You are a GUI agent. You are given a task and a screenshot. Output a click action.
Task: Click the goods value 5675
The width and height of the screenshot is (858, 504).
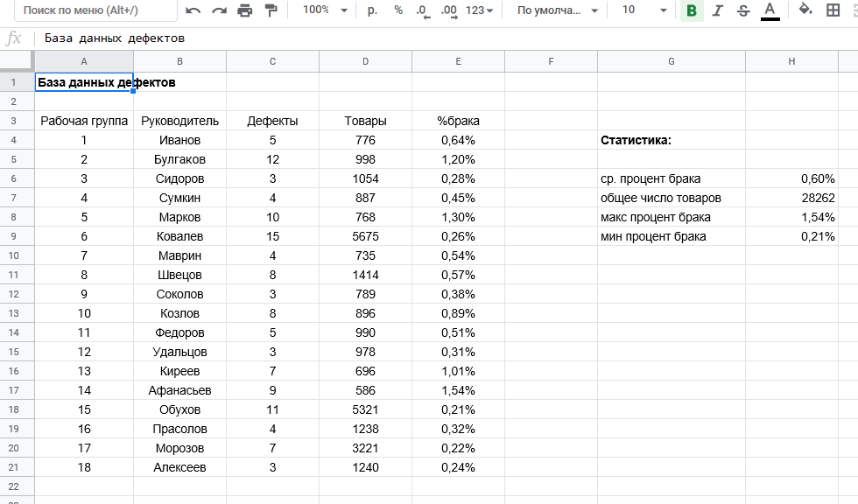tap(366, 236)
